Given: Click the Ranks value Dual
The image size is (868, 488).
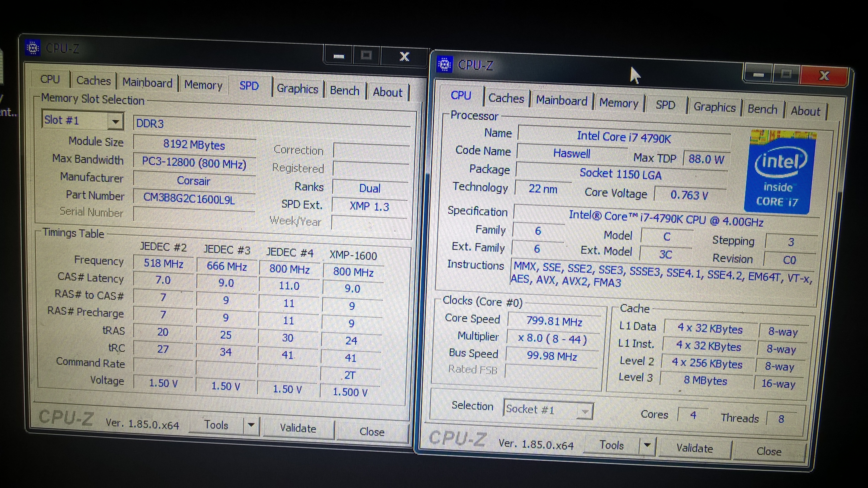Looking at the screenshot, I should click(x=370, y=188).
